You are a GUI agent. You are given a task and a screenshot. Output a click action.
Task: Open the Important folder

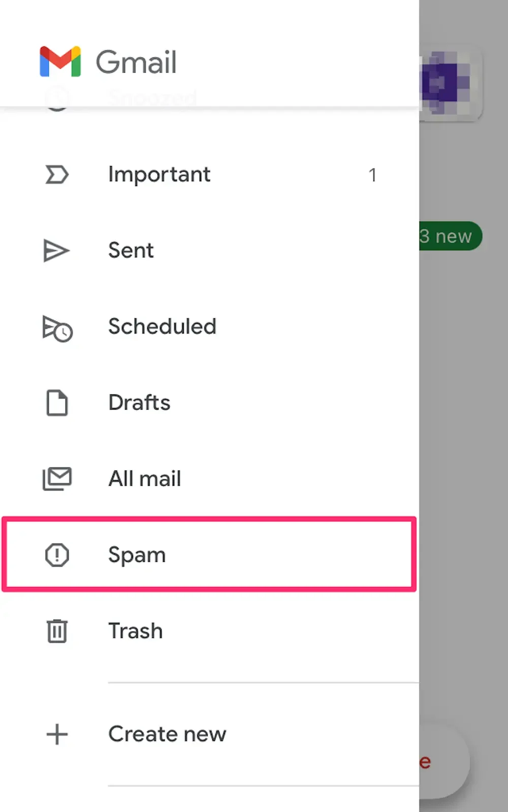159,175
